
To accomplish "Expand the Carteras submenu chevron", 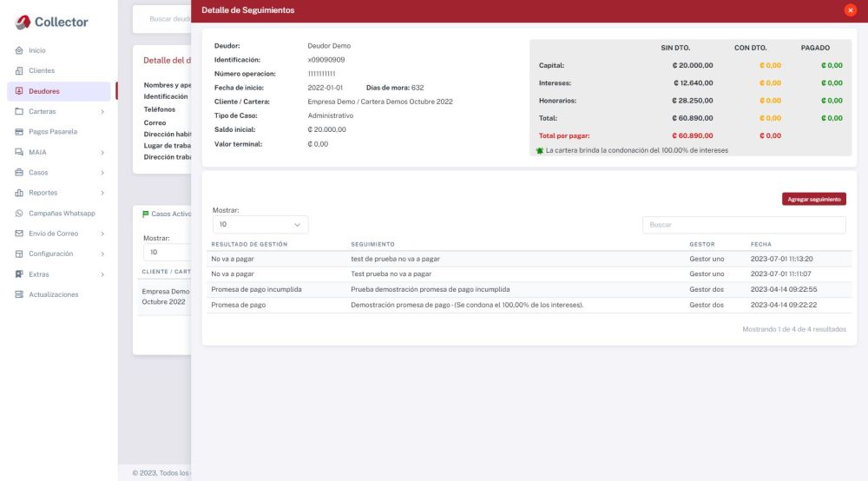I will point(102,112).
